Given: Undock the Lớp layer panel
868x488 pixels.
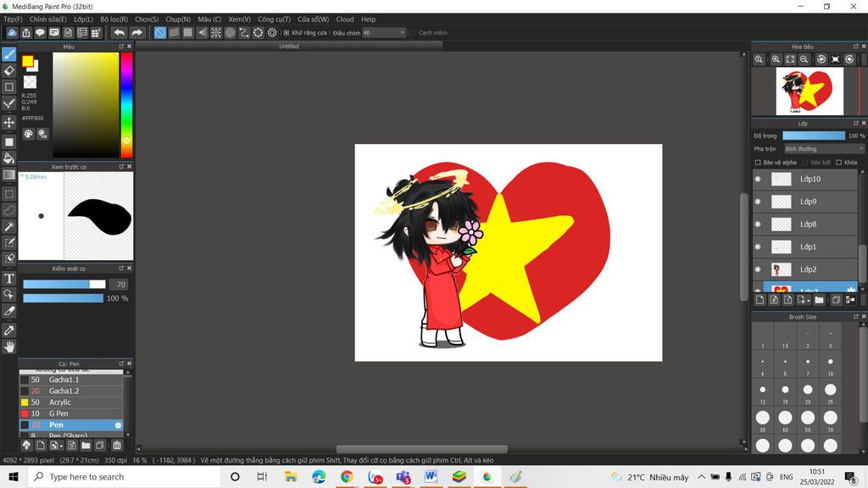Looking at the screenshot, I should click(856, 124).
